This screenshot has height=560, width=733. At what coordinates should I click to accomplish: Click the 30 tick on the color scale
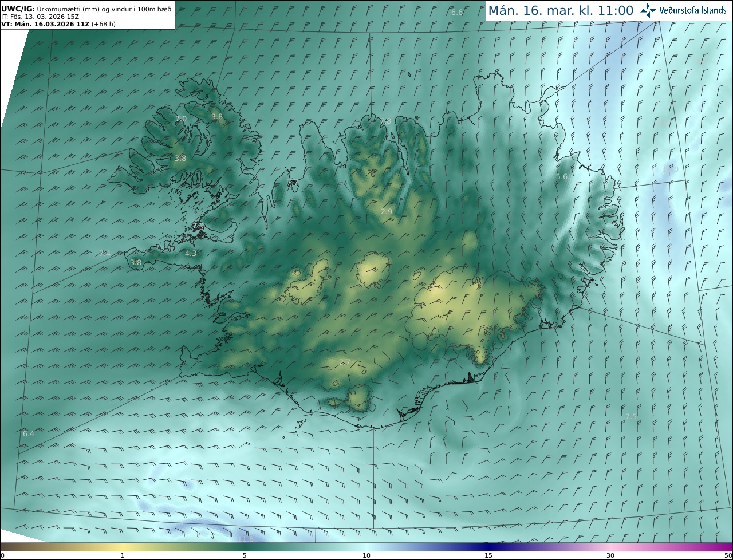[610, 555]
